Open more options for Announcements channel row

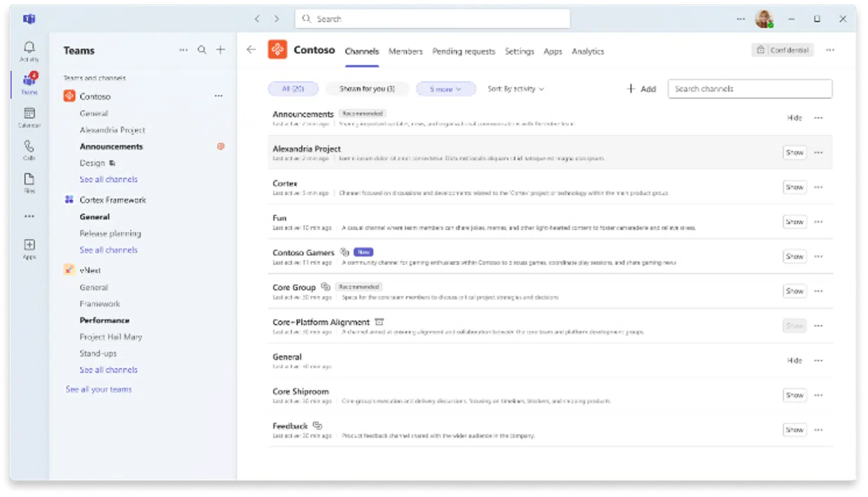click(818, 118)
